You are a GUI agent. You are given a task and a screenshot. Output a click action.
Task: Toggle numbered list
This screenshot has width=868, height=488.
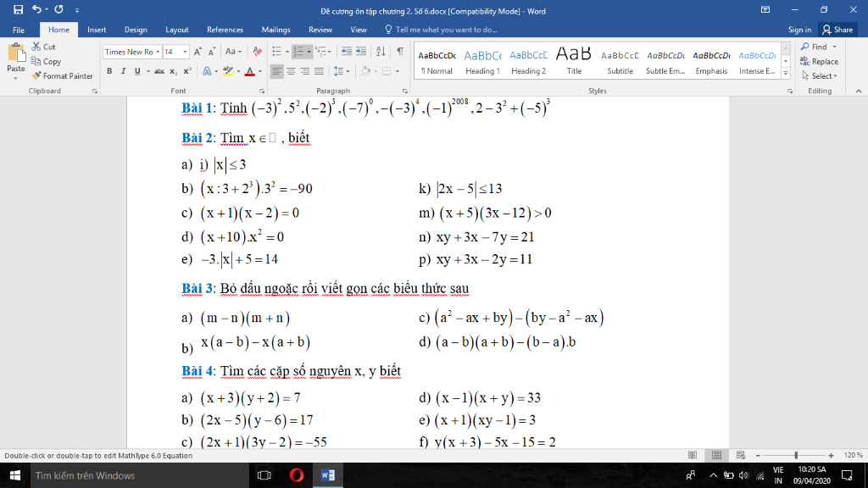(x=298, y=52)
